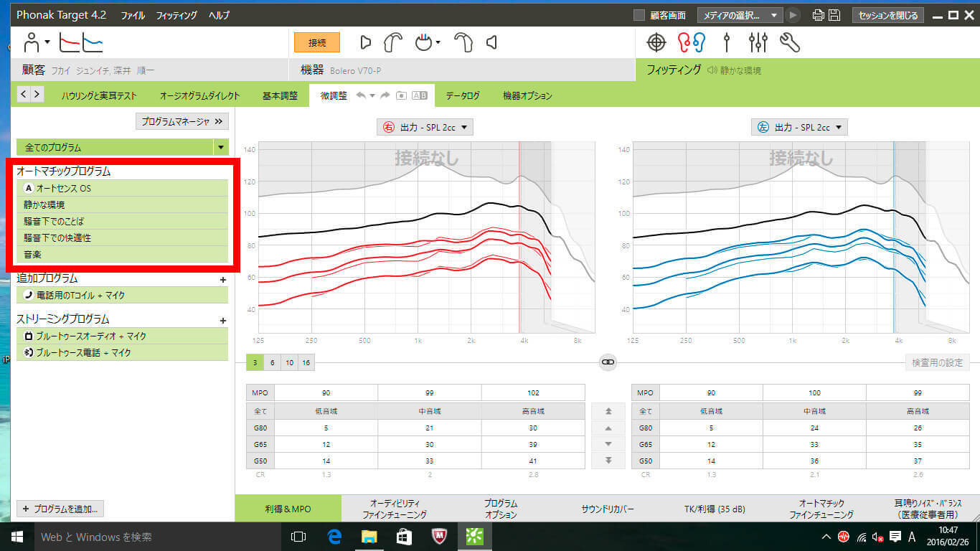
Task: Play the selected media
Action: click(793, 15)
